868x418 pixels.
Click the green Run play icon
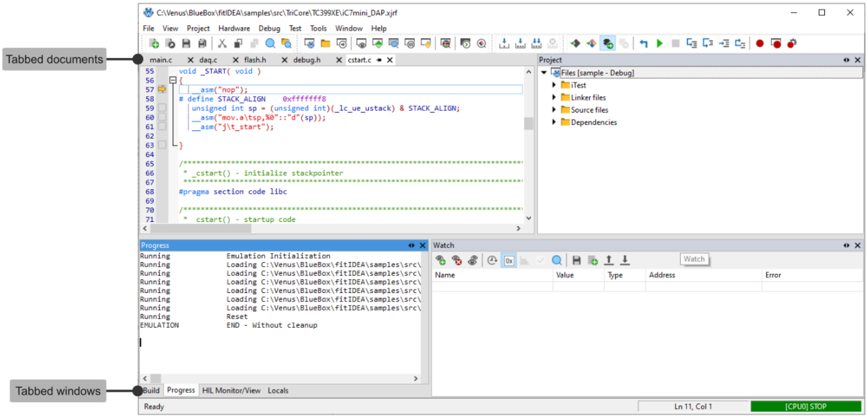tap(660, 43)
